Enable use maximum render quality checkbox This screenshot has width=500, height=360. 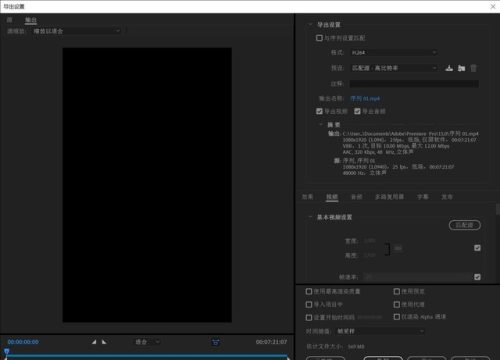coord(309,291)
